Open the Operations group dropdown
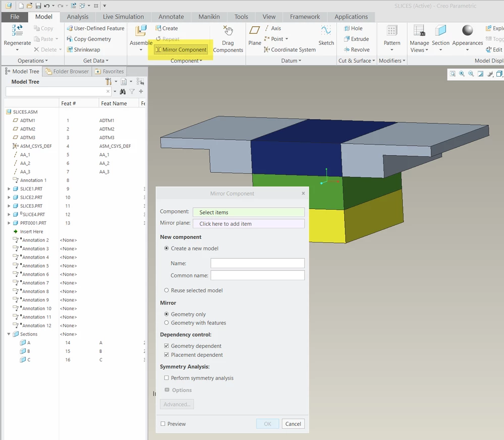Image resolution: width=504 pixels, height=440 pixels. 32,60
